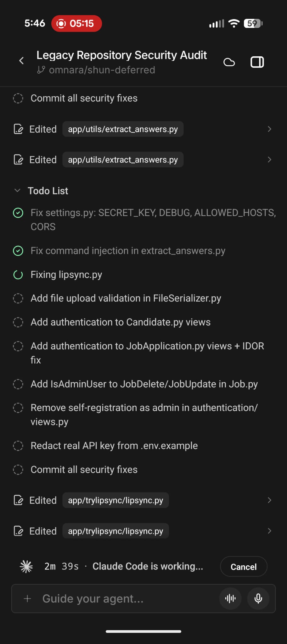The height and width of the screenshot is (644, 287).
Task: Tap the microphone dictation icon
Action: [x=258, y=598]
